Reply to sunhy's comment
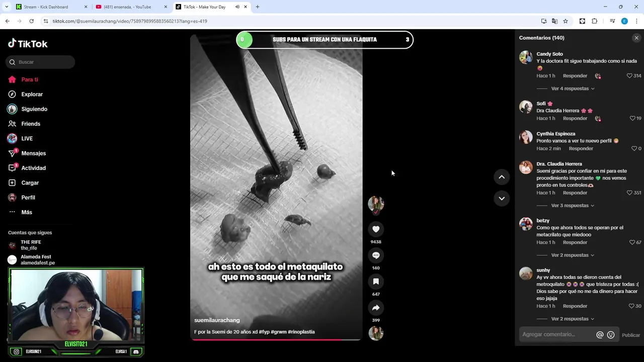 tap(575, 306)
